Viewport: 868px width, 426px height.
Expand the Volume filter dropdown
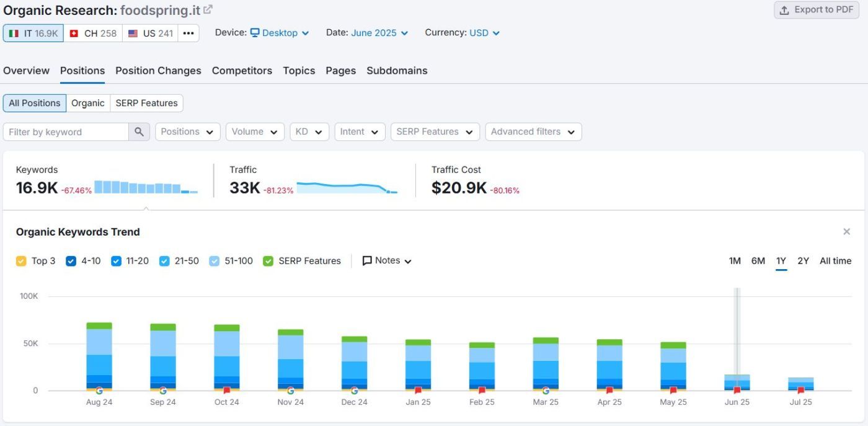[255, 131]
